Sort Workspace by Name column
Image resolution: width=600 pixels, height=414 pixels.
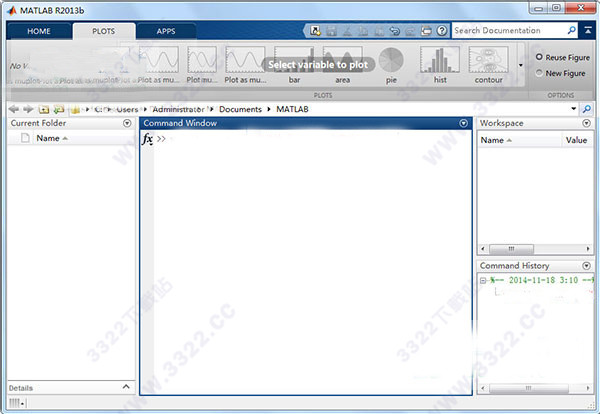(x=496, y=140)
